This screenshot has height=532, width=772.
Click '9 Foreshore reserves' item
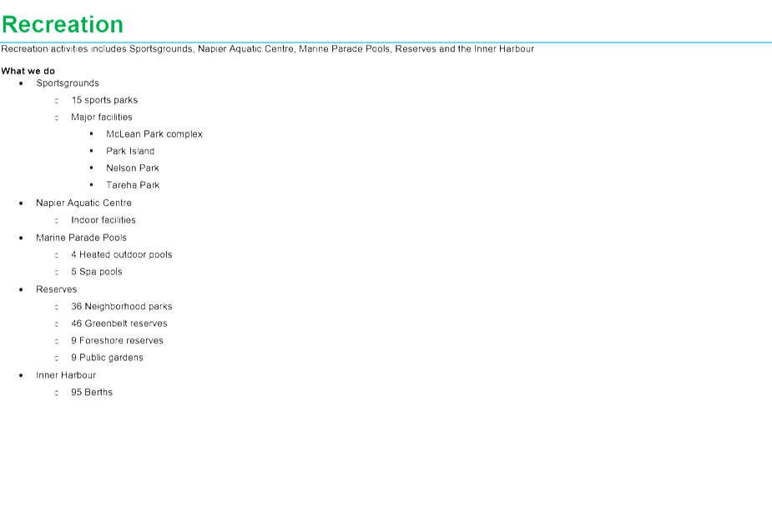[117, 340]
